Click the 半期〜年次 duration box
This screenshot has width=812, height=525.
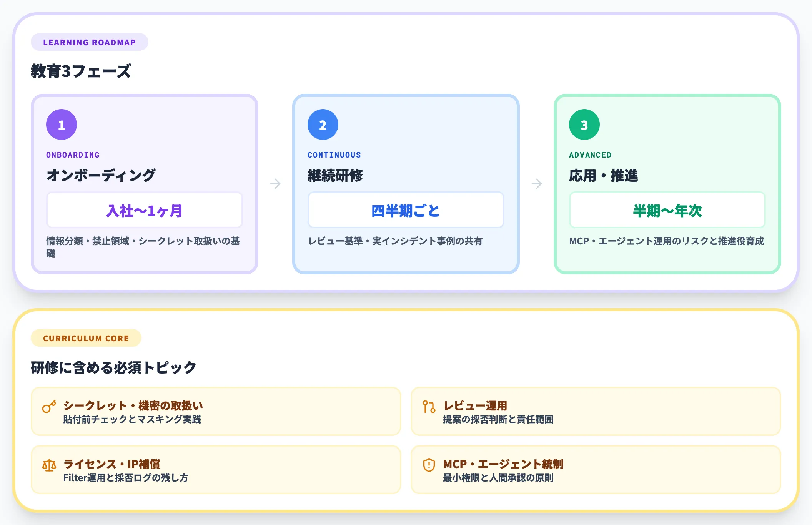(x=667, y=210)
